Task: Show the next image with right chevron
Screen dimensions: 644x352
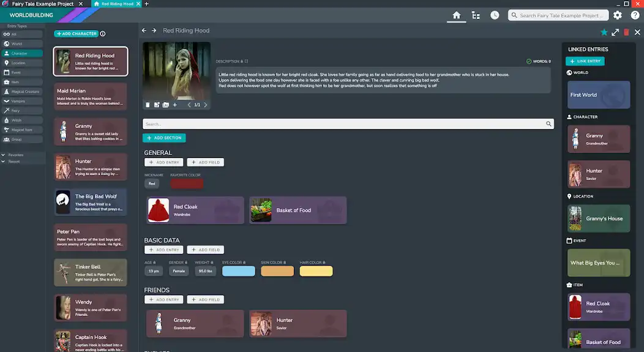Action: (x=205, y=105)
